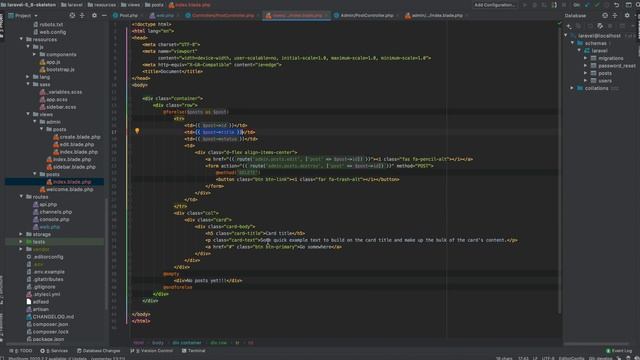Expand the collations node in Database
The height and width of the screenshot is (360, 640).
coord(572,88)
